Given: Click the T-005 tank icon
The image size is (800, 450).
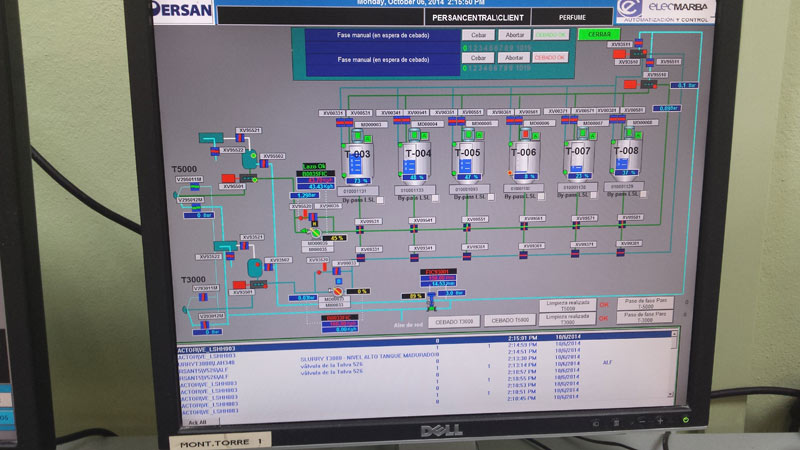Looking at the screenshot, I should click(x=468, y=160).
